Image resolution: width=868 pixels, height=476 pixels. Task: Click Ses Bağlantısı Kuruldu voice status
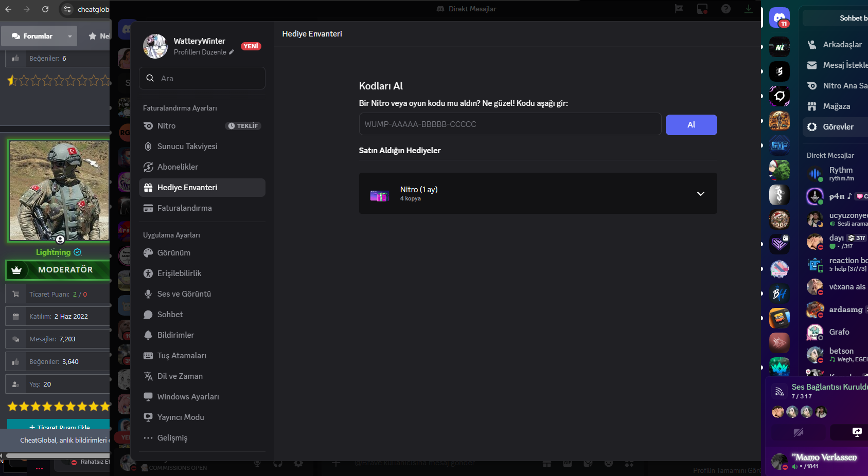coord(829,387)
